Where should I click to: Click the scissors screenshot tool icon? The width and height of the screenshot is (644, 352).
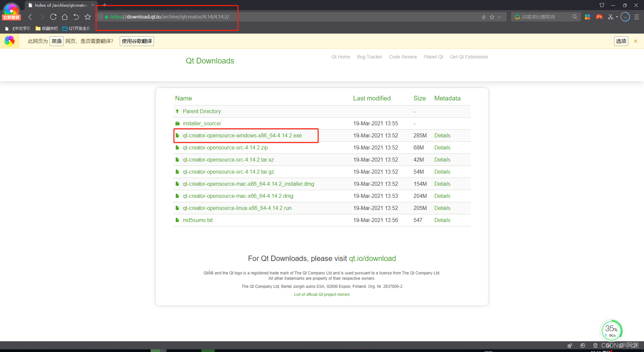pyautogui.click(x=610, y=17)
